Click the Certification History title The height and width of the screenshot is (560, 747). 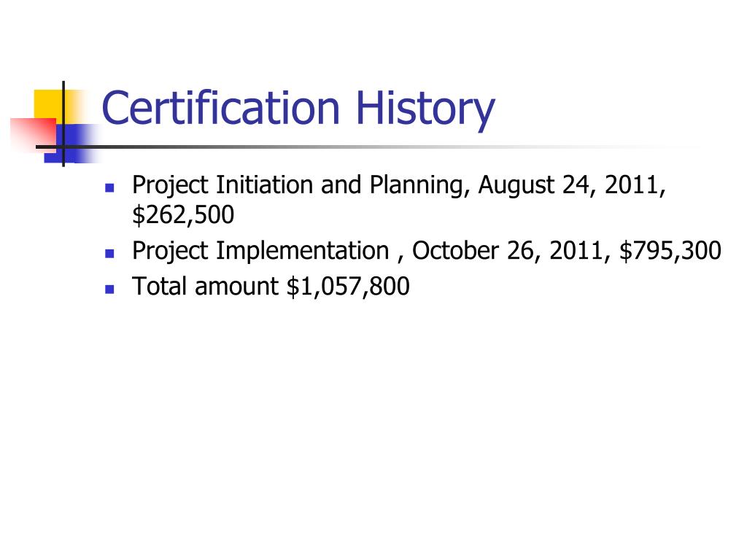tap(298, 109)
